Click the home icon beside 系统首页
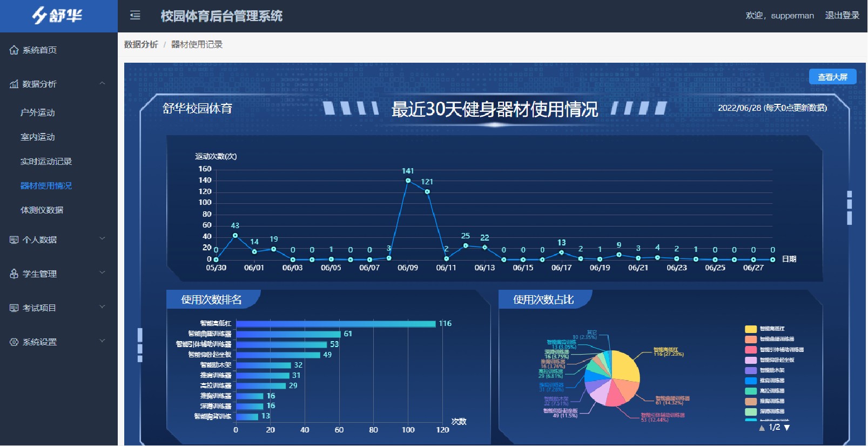The width and height of the screenshot is (868, 446). coord(14,50)
